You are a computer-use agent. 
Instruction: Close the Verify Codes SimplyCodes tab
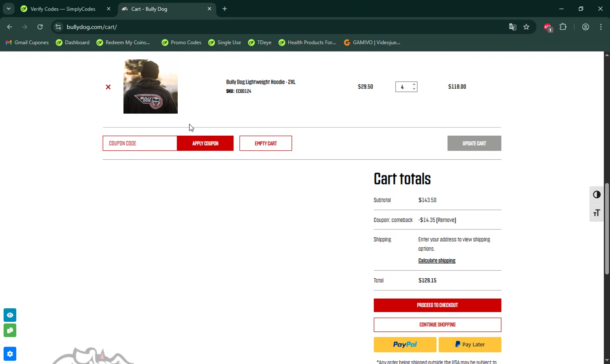click(109, 9)
